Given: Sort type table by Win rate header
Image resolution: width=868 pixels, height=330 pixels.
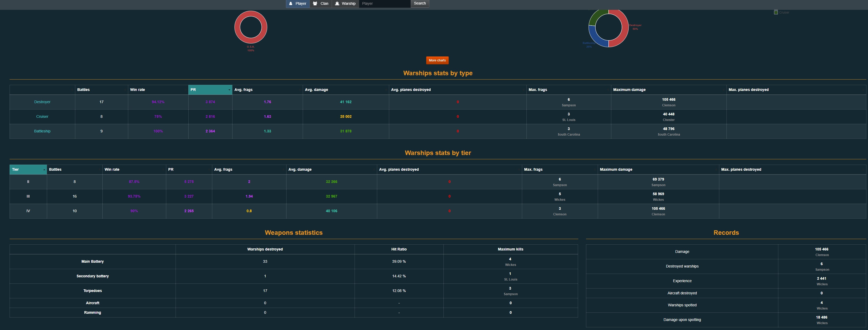Looking at the screenshot, I should click(x=138, y=90).
